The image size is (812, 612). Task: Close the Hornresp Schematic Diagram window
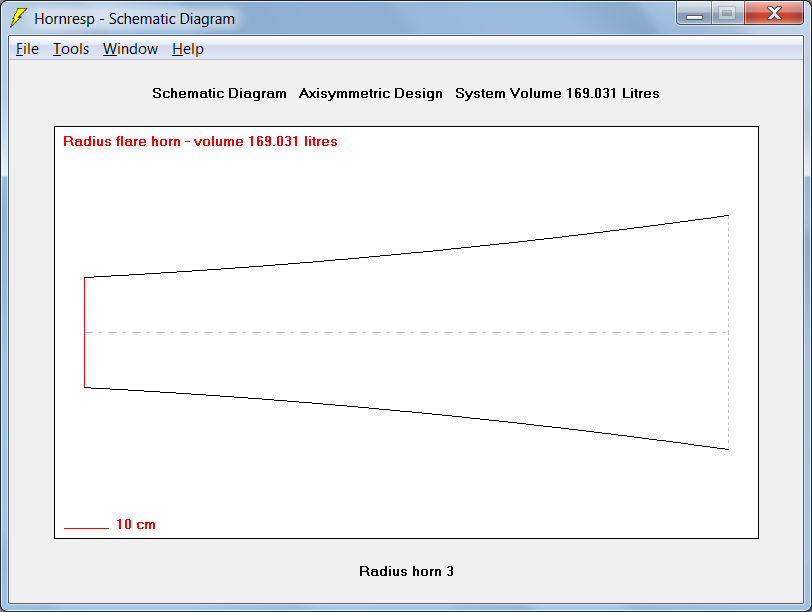774,14
